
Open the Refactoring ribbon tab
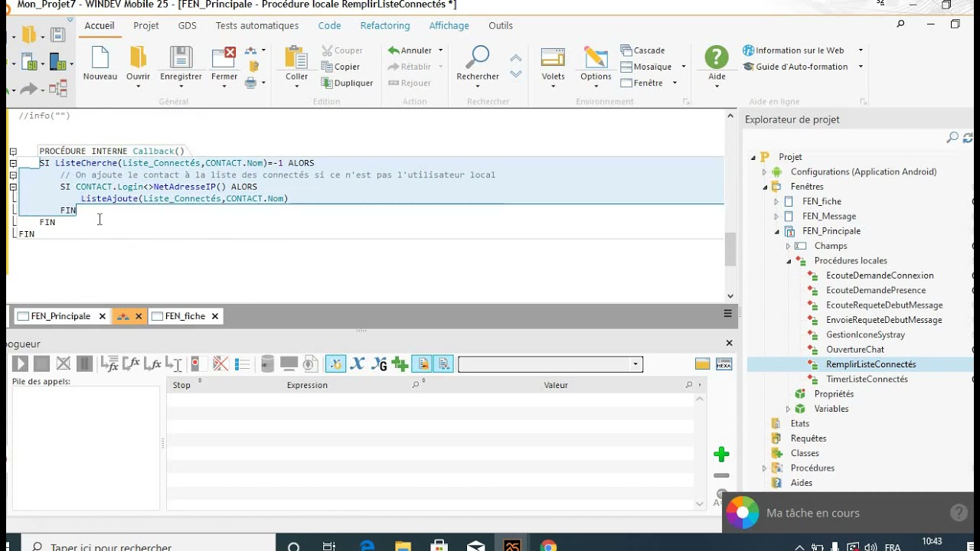(x=385, y=25)
